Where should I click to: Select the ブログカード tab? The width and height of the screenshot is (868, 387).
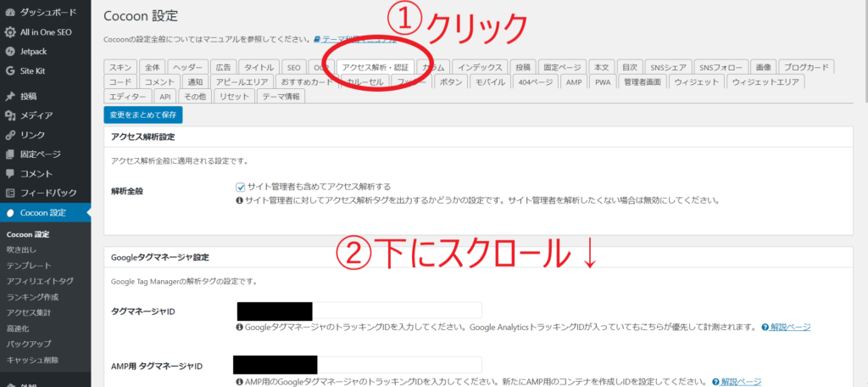click(807, 67)
